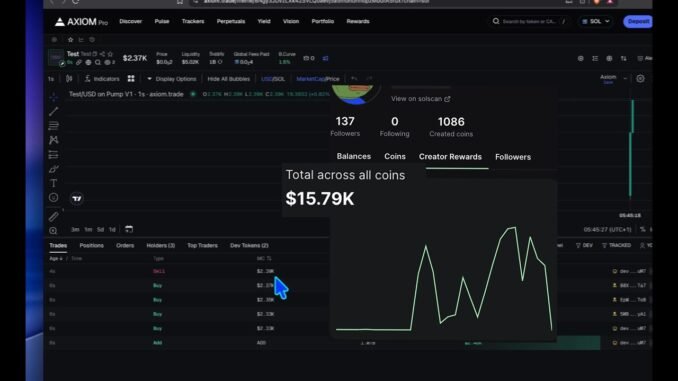Open the Trackers page

[x=193, y=21]
